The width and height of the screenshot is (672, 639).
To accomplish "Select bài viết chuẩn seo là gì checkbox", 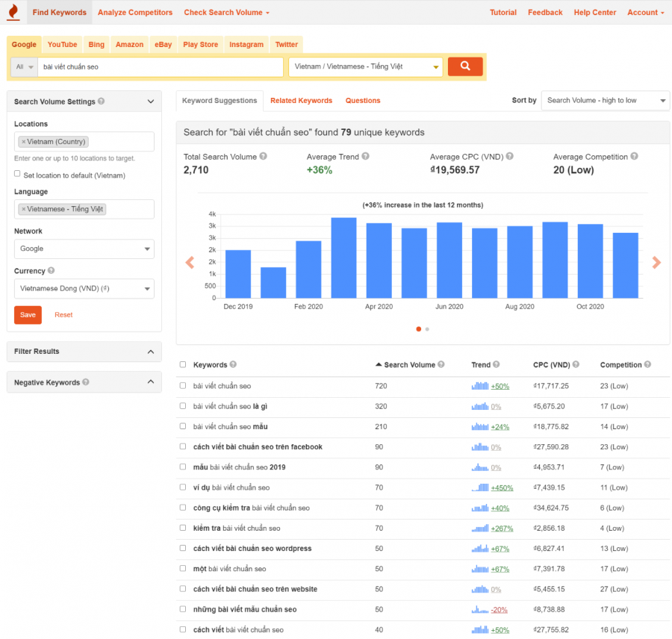I will [x=183, y=406].
